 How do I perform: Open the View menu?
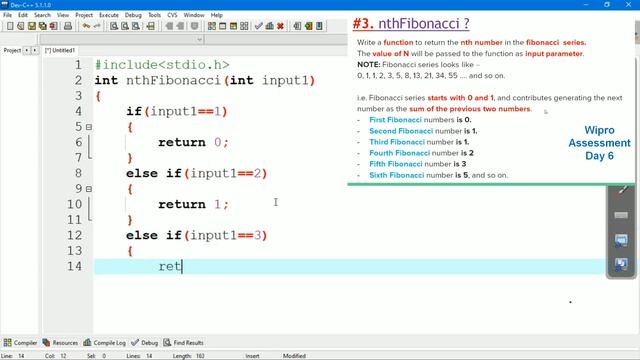pos(63,15)
